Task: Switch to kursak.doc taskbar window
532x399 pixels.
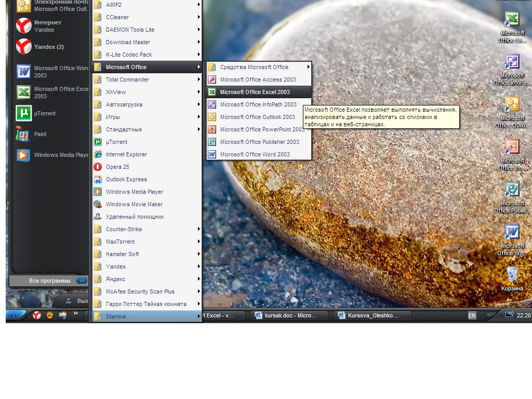Action: tap(290, 315)
